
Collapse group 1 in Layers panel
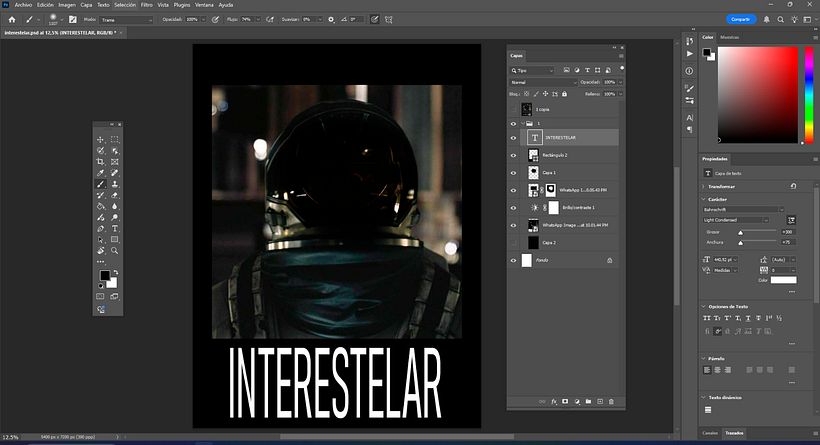pyautogui.click(x=522, y=124)
